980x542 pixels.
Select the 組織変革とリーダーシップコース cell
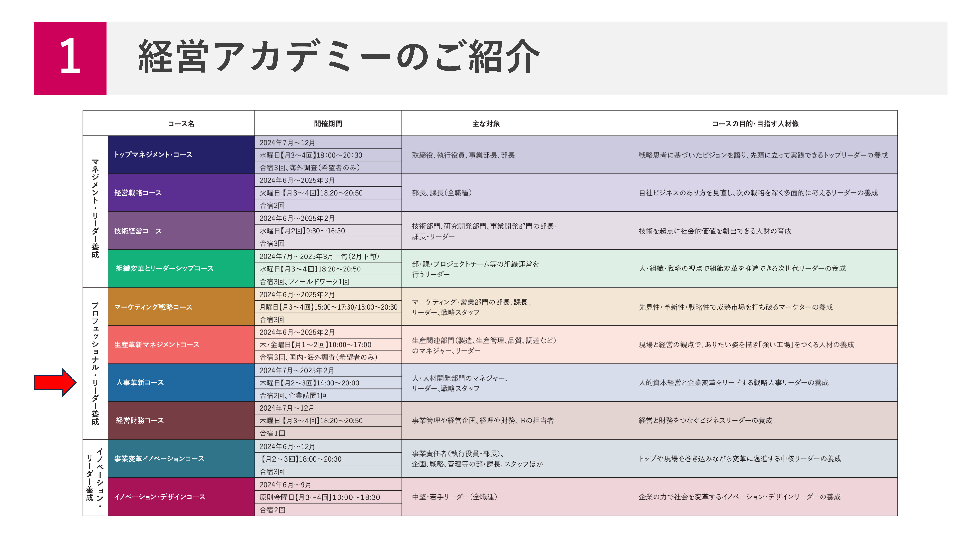pyautogui.click(x=181, y=268)
